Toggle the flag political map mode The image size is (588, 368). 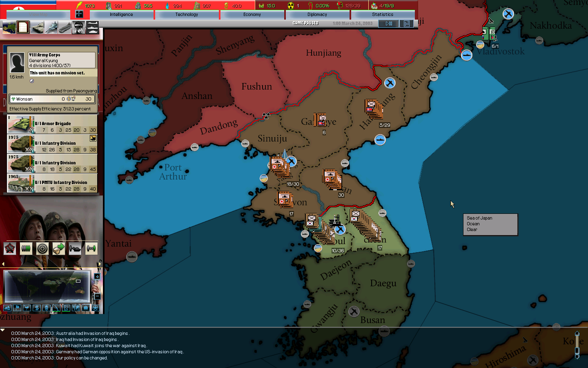[x=17, y=308]
